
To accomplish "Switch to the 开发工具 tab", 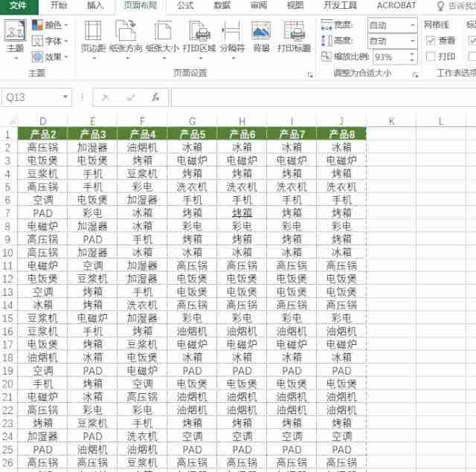I will pyautogui.click(x=340, y=5).
